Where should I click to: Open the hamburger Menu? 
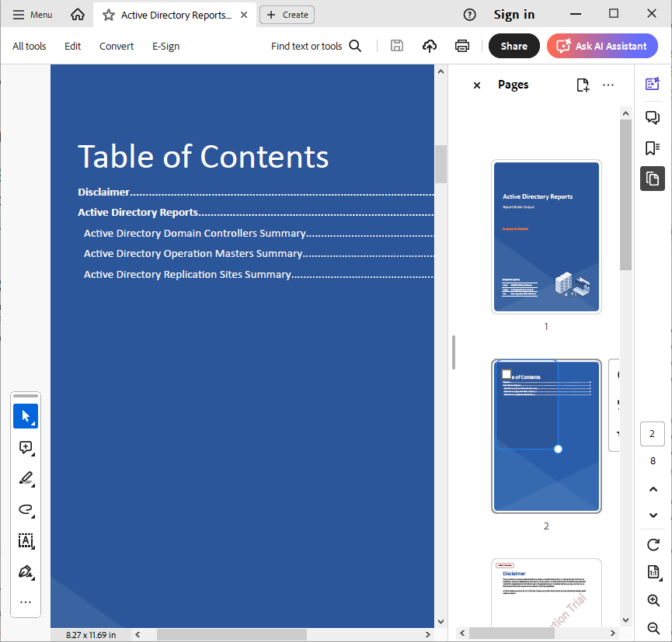click(32, 15)
